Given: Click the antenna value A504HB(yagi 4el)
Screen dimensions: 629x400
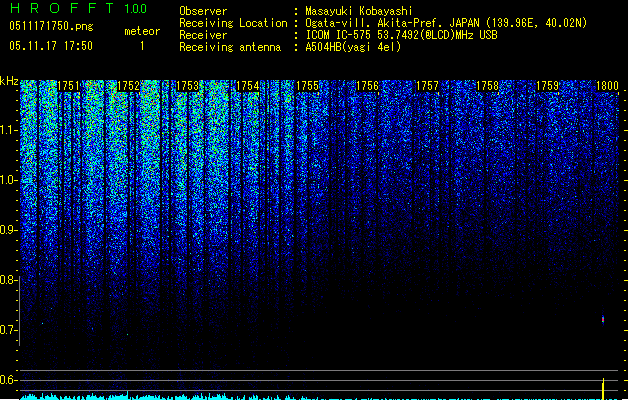Looking at the screenshot, I should (353, 47).
